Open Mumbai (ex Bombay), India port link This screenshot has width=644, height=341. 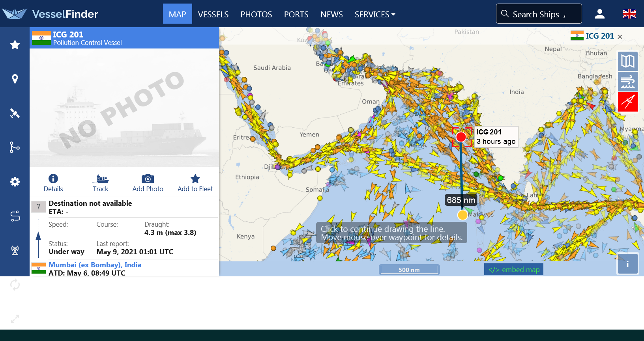[95, 265]
